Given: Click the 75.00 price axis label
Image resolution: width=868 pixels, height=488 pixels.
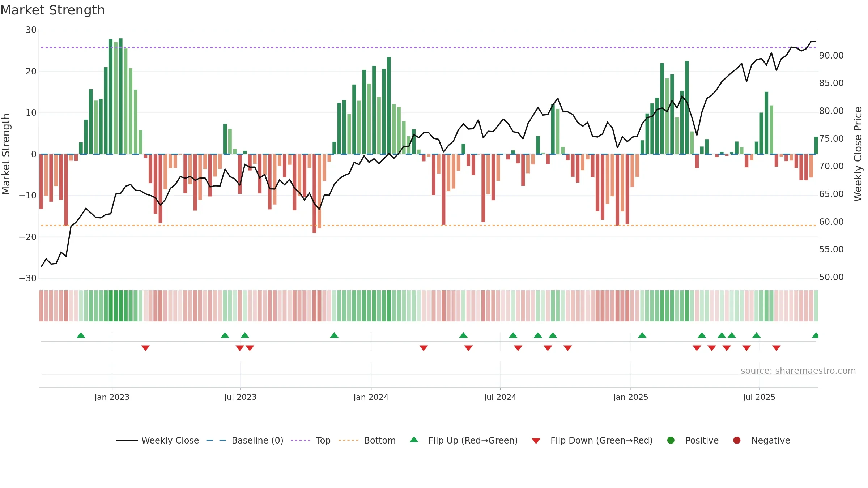Looking at the screenshot, I should [831, 139].
